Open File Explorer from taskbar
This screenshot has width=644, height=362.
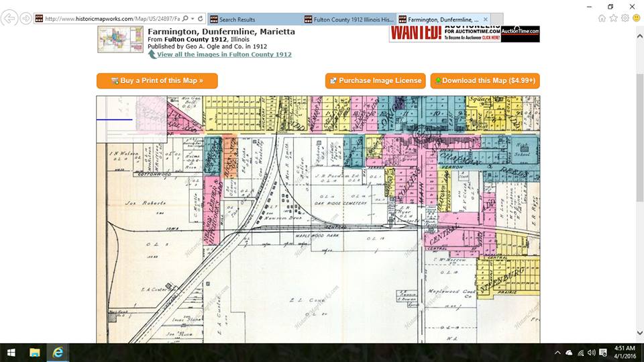pos(35,353)
